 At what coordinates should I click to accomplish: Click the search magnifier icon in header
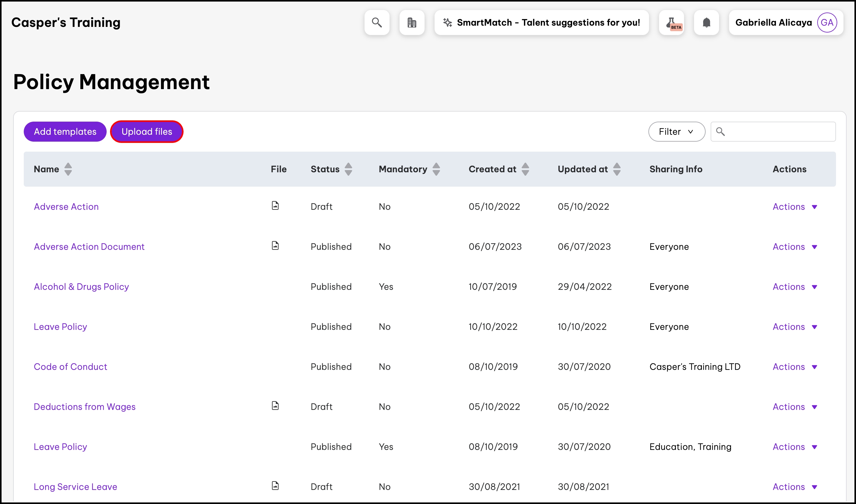click(x=377, y=23)
